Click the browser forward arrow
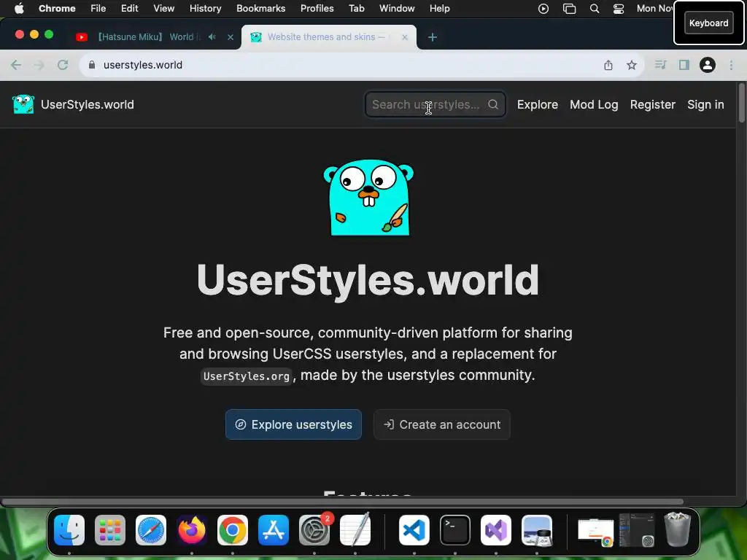Viewport: 747px width, 560px height. coord(39,65)
